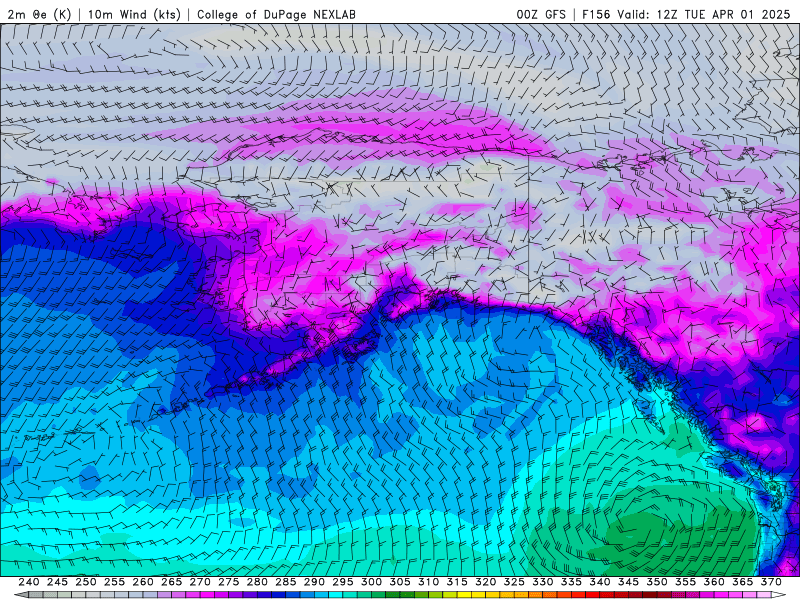Select the 285 value on the color scale
This screenshot has height=600, width=800.
coord(286,582)
